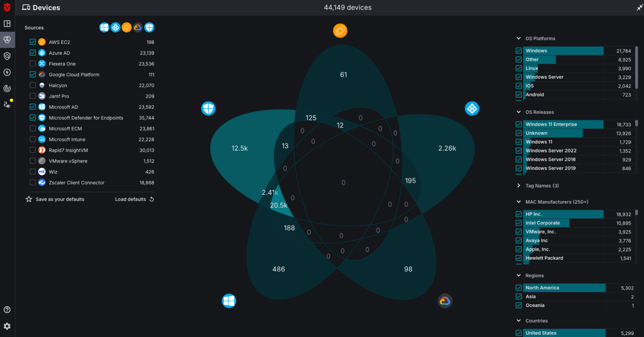Click the Azure AD diamond icon beside the Venn diagram
Viewport: 644px width, 337px height.
point(472,109)
